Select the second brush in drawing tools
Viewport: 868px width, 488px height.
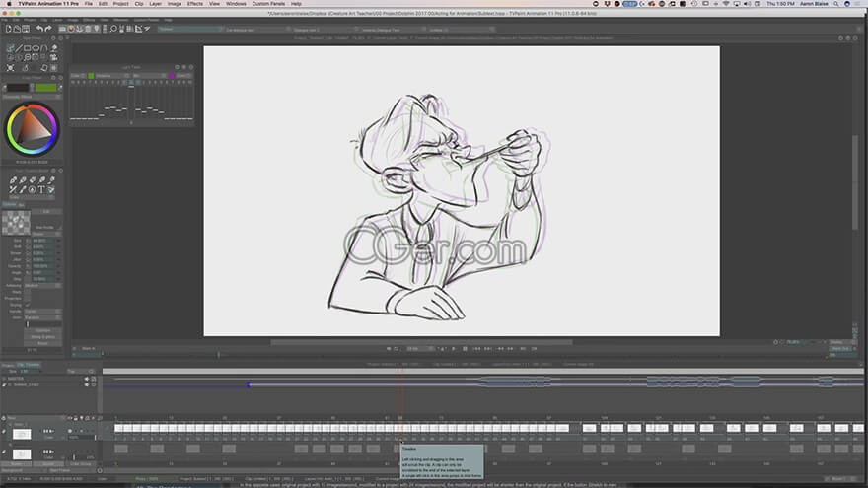point(22,179)
